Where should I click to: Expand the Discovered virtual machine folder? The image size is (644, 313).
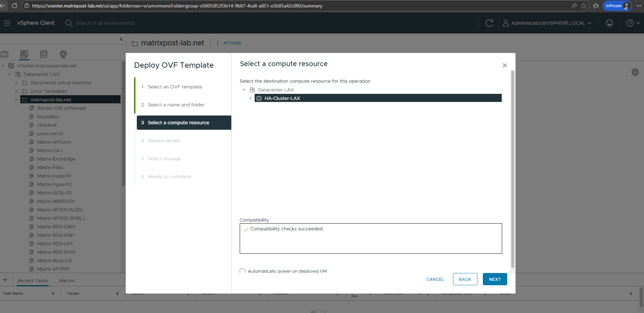click(x=16, y=83)
